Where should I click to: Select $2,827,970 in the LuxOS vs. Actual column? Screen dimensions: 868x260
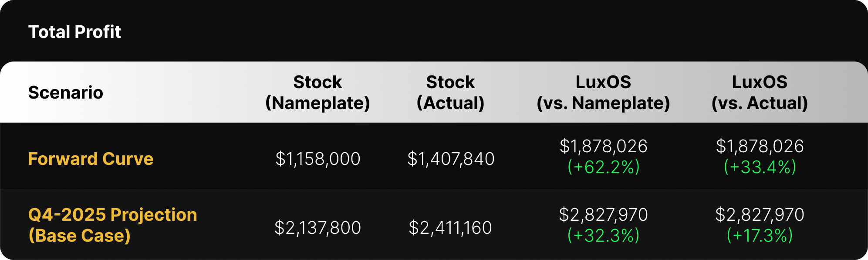[x=760, y=215]
